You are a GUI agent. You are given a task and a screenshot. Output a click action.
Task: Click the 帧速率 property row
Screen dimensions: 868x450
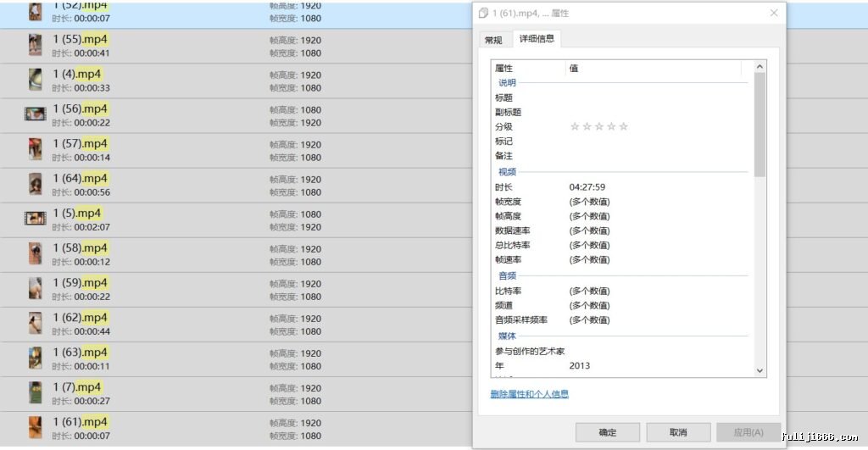(621, 259)
